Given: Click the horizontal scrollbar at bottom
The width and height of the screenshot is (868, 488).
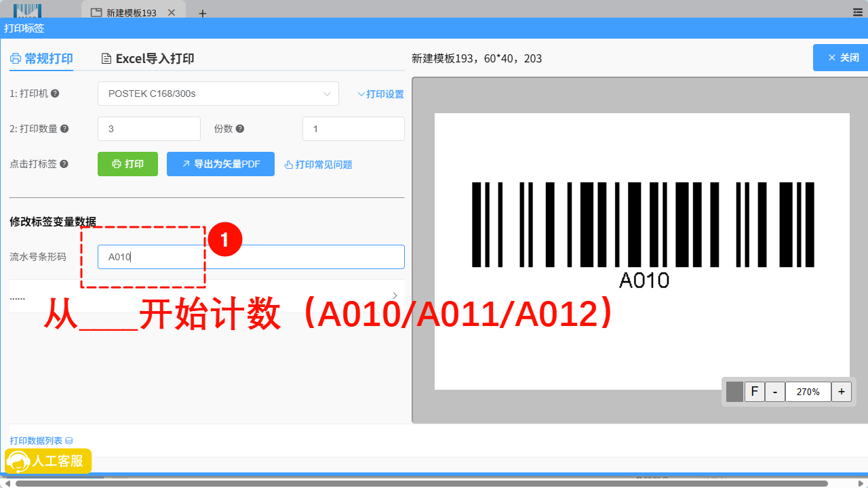Looking at the screenshot, I should [421, 483].
